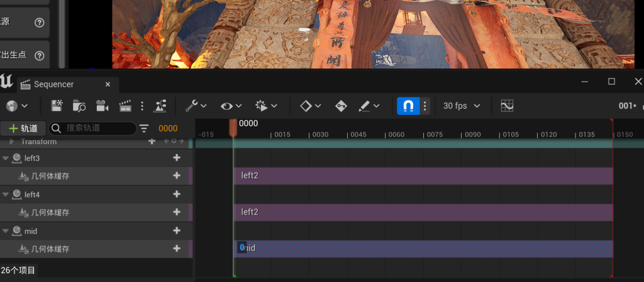Image resolution: width=644 pixels, height=282 pixels.
Task: Click the eye View Options icon
Action: (226, 106)
